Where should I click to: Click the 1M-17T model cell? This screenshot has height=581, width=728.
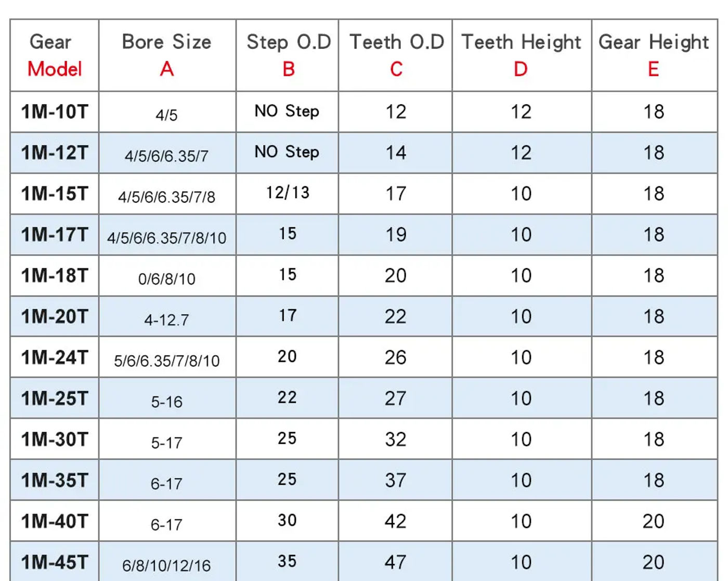55,235
